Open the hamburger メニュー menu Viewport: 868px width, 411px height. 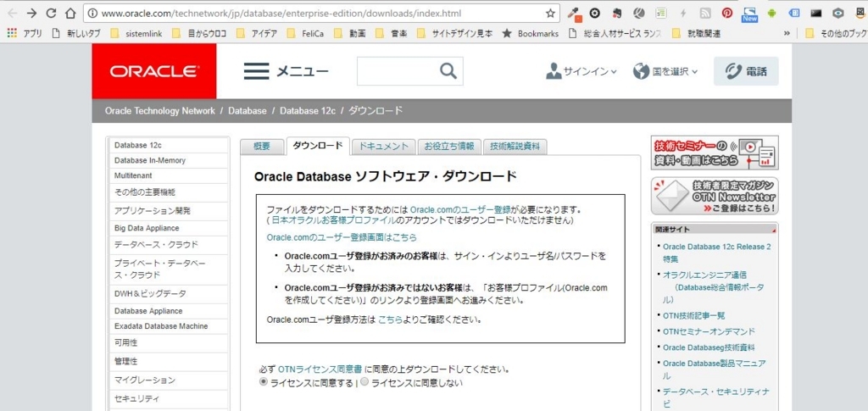[286, 71]
